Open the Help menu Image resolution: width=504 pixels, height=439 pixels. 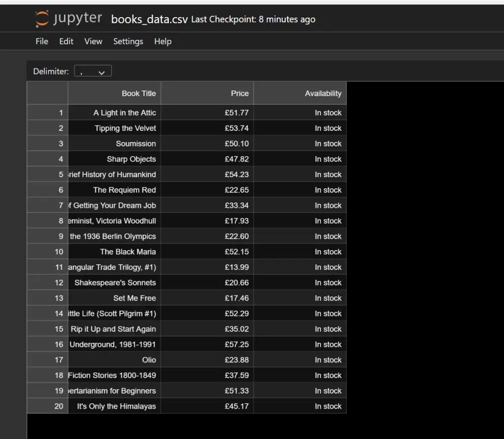[x=163, y=41]
